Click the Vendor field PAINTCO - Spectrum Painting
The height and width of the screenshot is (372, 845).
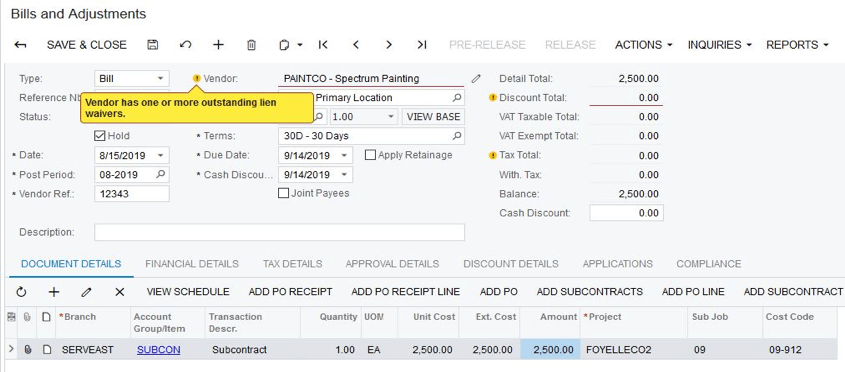pyautogui.click(x=371, y=79)
